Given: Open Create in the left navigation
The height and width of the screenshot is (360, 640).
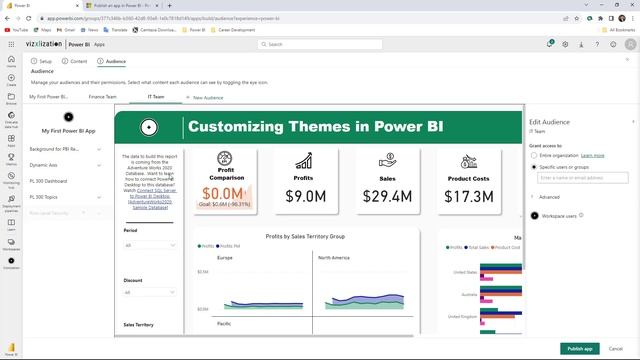Looking at the screenshot, I should tap(11, 80).
